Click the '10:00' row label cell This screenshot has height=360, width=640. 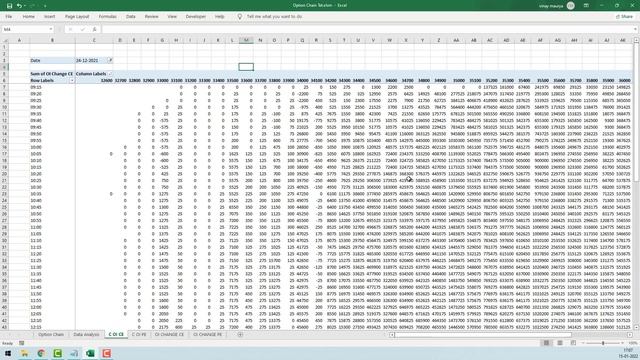tap(52, 147)
